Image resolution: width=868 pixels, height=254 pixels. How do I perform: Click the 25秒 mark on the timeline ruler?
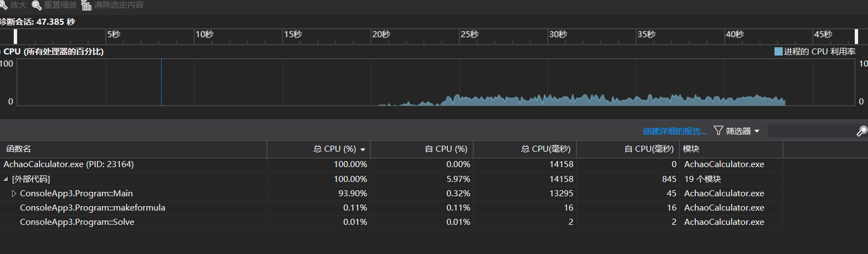click(469, 35)
